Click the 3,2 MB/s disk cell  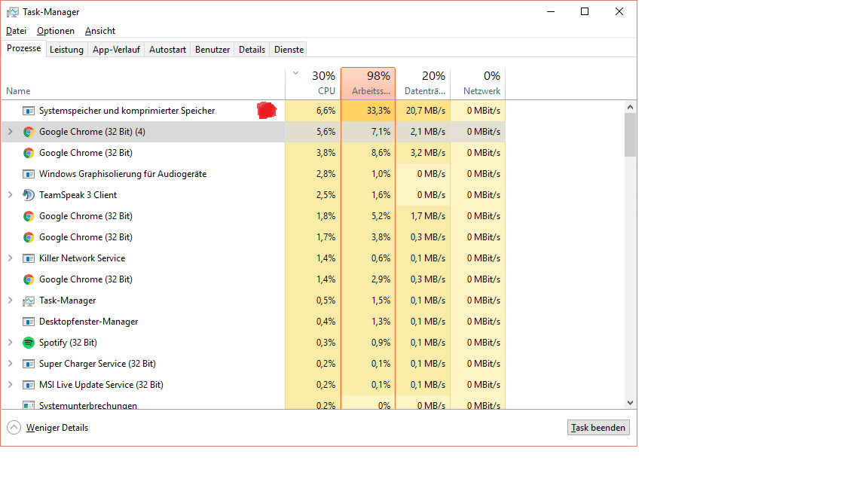click(x=423, y=153)
